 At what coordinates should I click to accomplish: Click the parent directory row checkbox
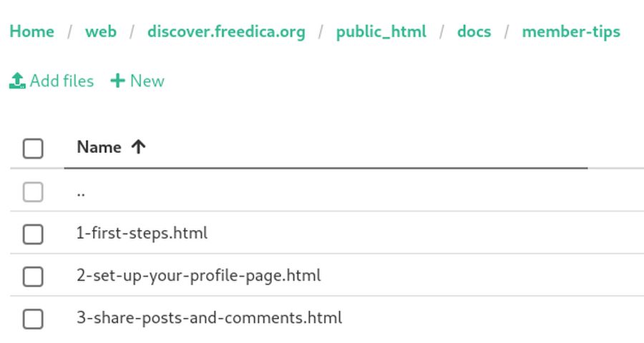(33, 192)
